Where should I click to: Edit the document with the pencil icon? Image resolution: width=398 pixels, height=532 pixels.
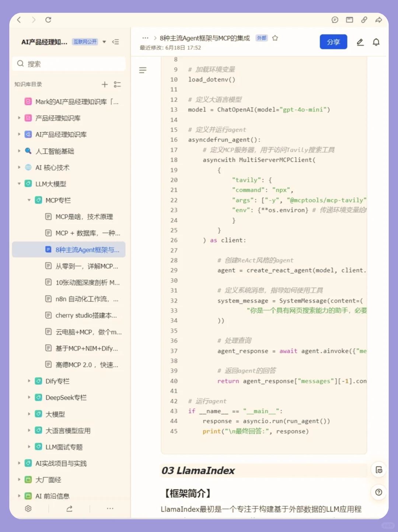(x=360, y=42)
